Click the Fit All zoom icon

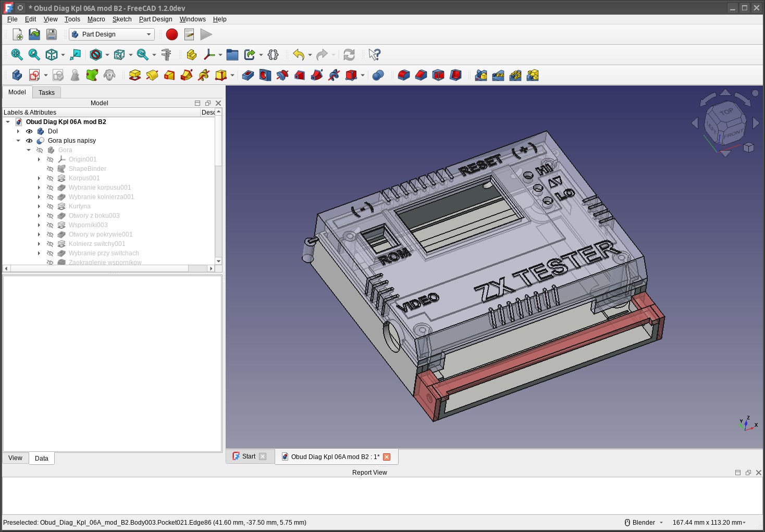pyautogui.click(x=17, y=55)
